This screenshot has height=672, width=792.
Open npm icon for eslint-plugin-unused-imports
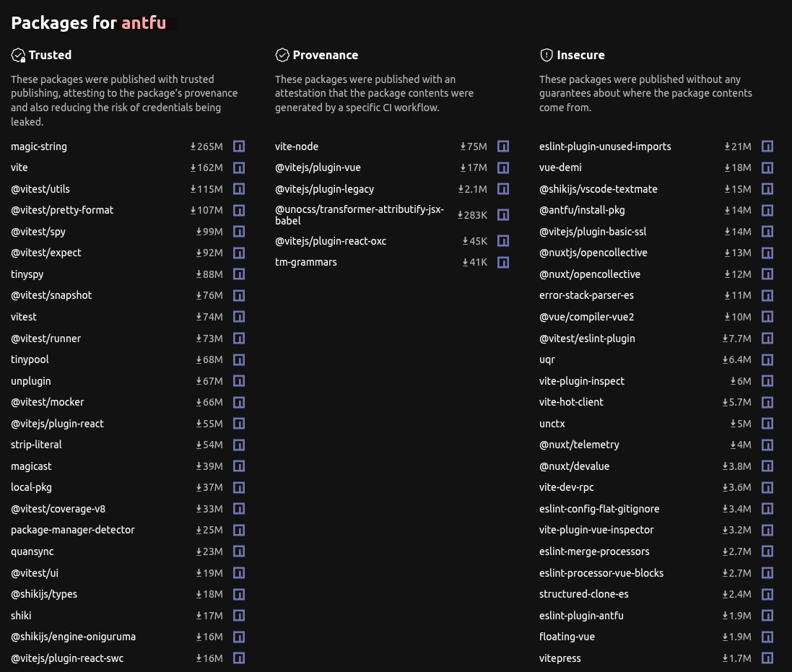tap(767, 147)
